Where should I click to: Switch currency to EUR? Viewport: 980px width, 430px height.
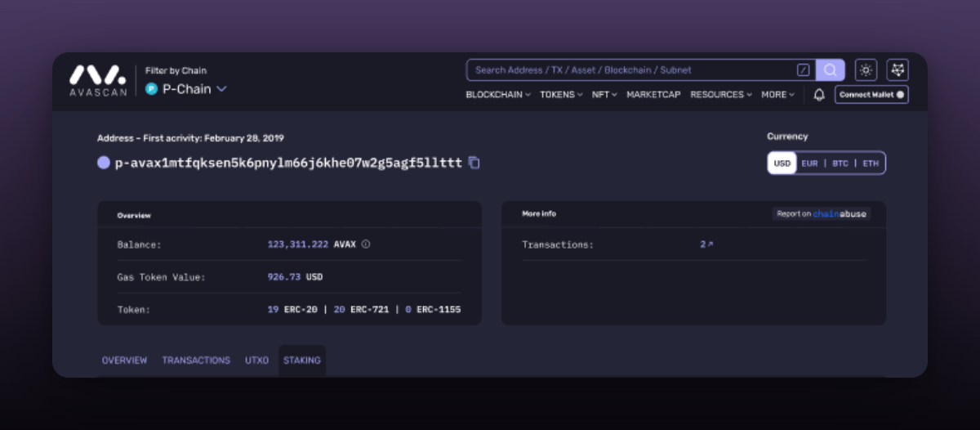[809, 163]
